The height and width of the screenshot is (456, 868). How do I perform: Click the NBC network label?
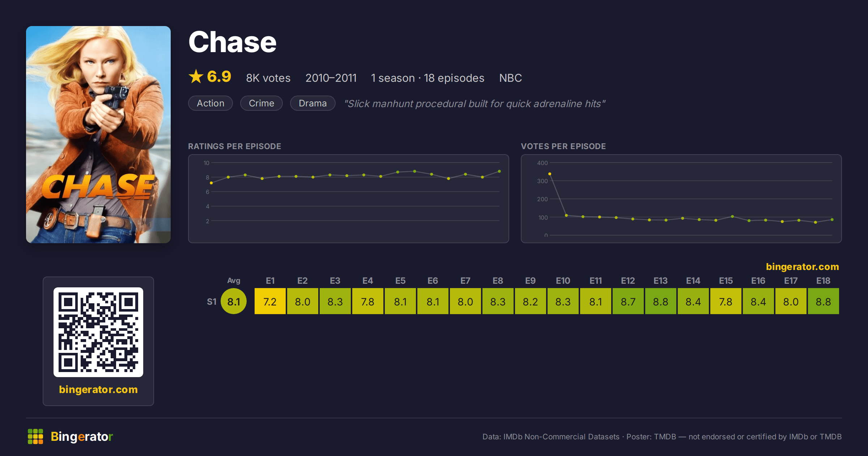tap(510, 78)
